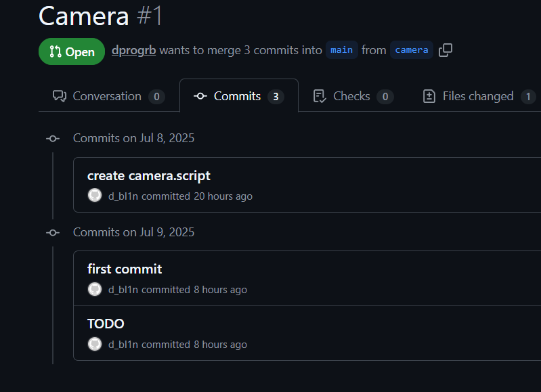Open the main branch link

tap(341, 50)
